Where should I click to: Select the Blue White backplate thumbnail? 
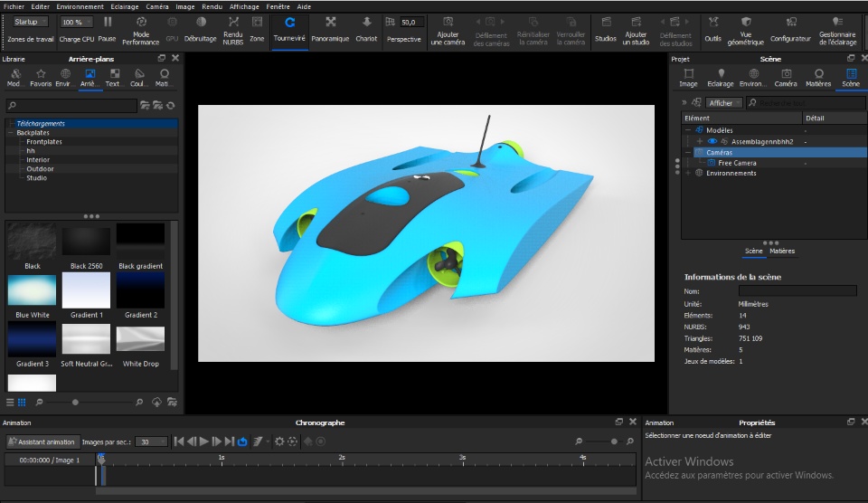pos(33,290)
